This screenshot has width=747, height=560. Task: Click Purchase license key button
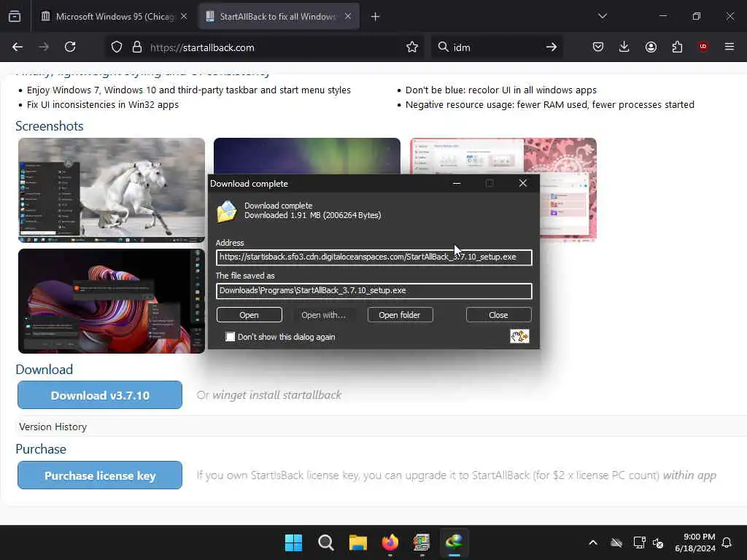click(100, 475)
